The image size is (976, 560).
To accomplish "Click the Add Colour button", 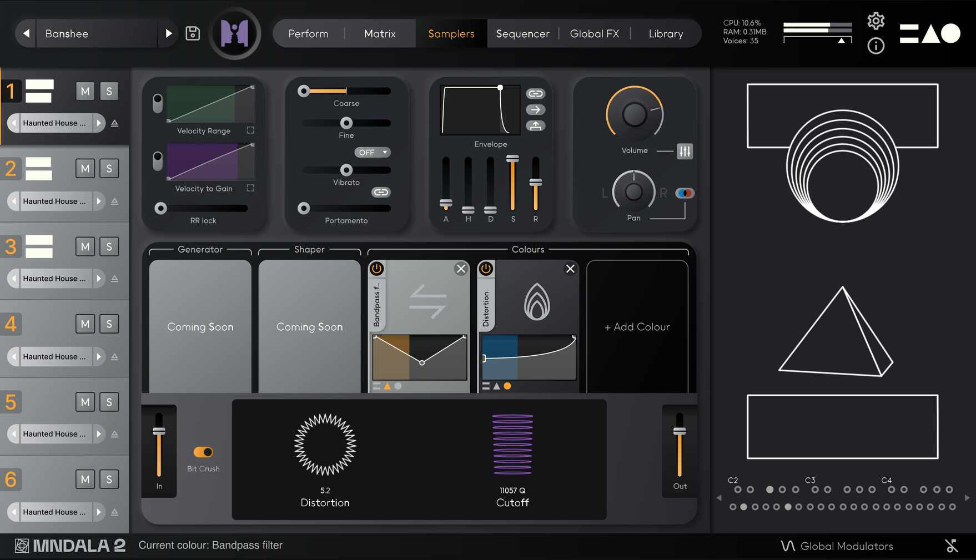I will coord(636,326).
